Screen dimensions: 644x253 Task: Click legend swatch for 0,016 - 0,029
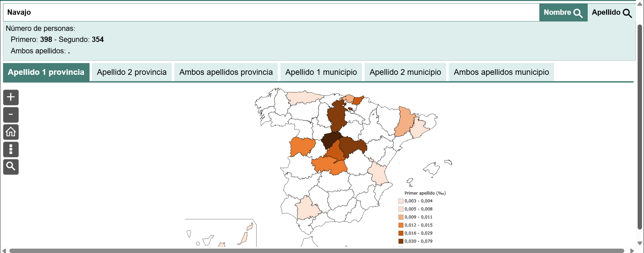click(401, 233)
